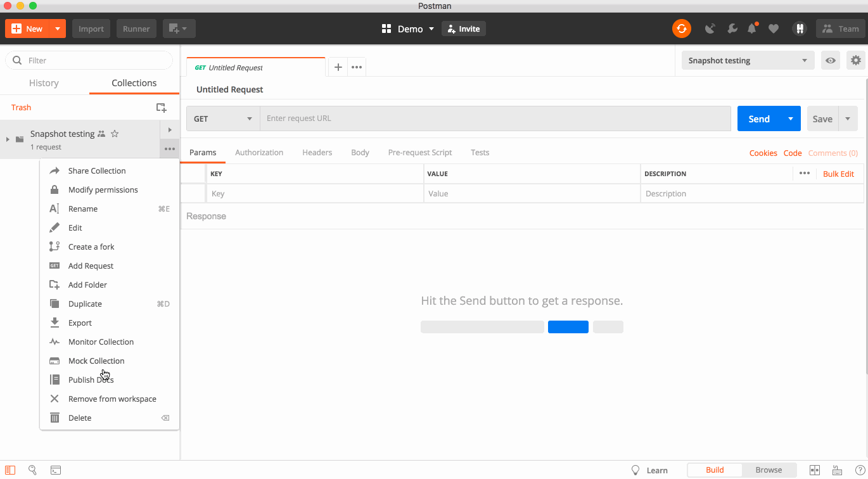Open the GET method dropdown
The image size is (868, 479).
[223, 118]
